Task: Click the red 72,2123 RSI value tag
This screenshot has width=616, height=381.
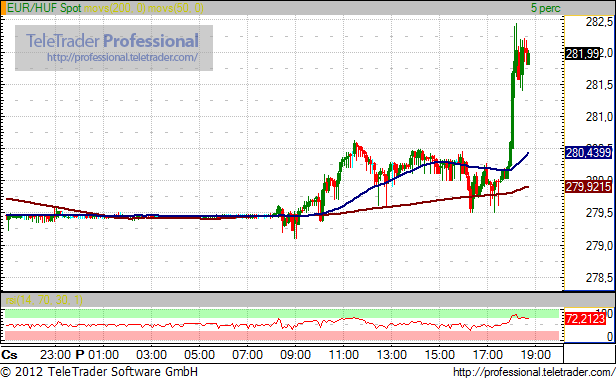Action: [x=585, y=319]
